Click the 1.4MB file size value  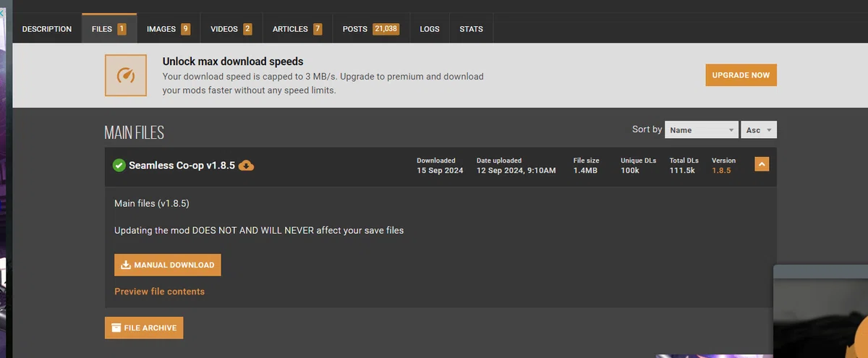585,171
